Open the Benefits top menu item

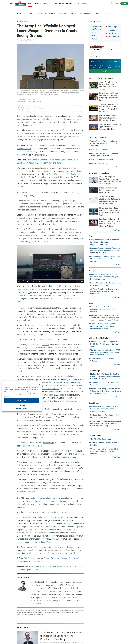(x=38, y=4)
